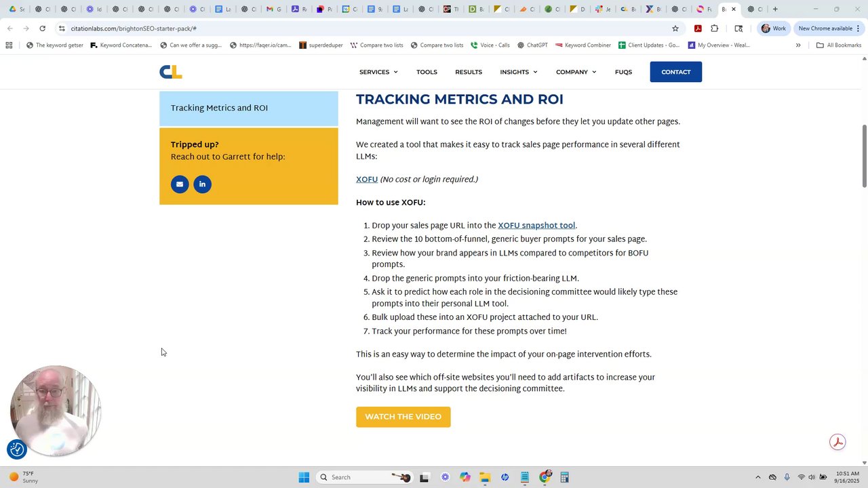The image size is (868, 488).
Task: Open Chrome extensions puzzle icon
Action: [715, 28]
